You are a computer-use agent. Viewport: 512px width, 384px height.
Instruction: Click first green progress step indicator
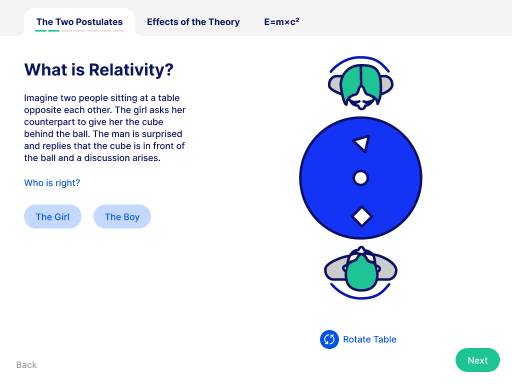click(x=41, y=31)
